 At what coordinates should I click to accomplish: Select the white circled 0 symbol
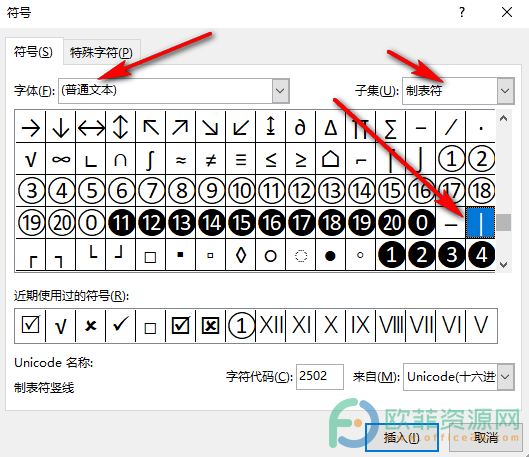(x=91, y=223)
